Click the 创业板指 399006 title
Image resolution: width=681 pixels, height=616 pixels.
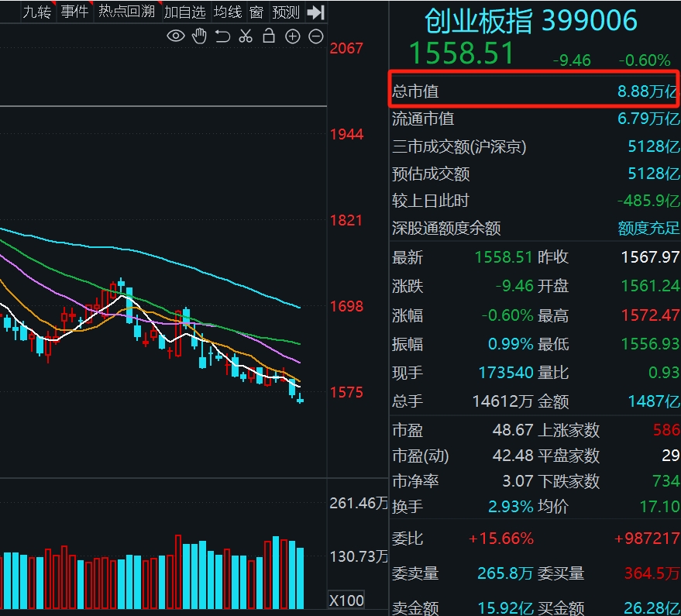531,21
